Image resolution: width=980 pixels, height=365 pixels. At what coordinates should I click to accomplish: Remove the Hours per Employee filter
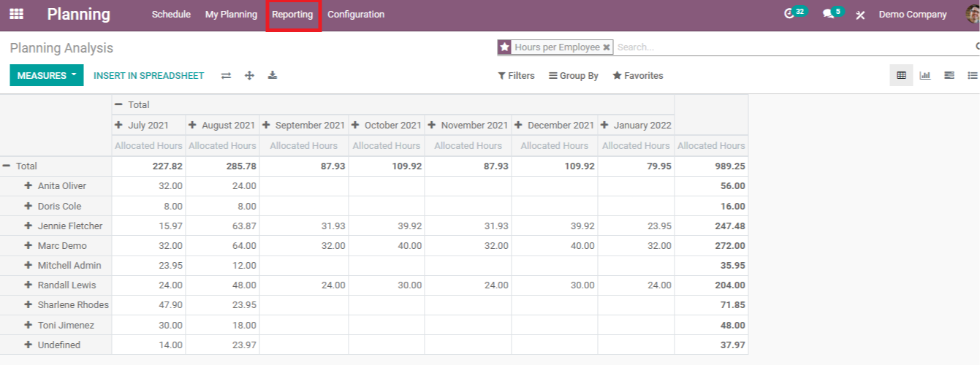click(x=607, y=47)
